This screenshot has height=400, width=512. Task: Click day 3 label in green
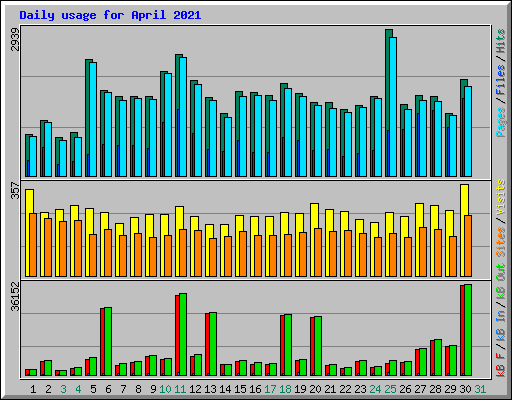[63, 389]
